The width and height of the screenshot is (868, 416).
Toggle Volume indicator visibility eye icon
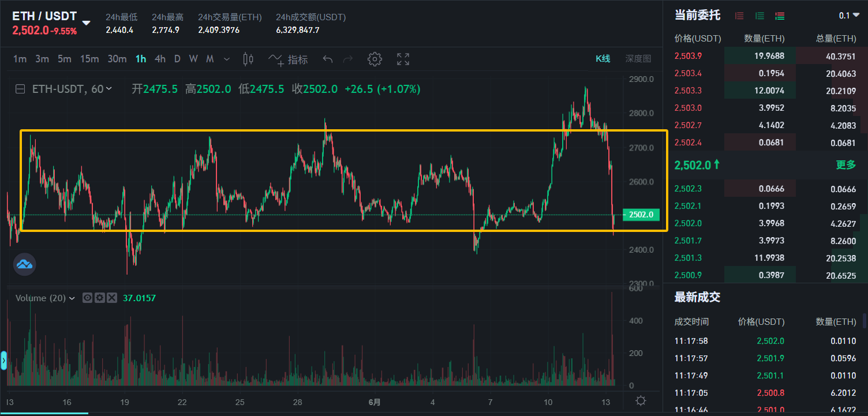[88, 298]
